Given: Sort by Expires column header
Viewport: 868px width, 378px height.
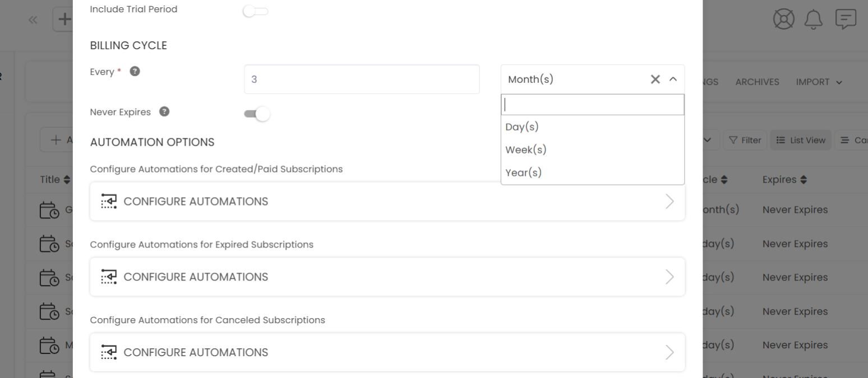Looking at the screenshot, I should coord(783,180).
